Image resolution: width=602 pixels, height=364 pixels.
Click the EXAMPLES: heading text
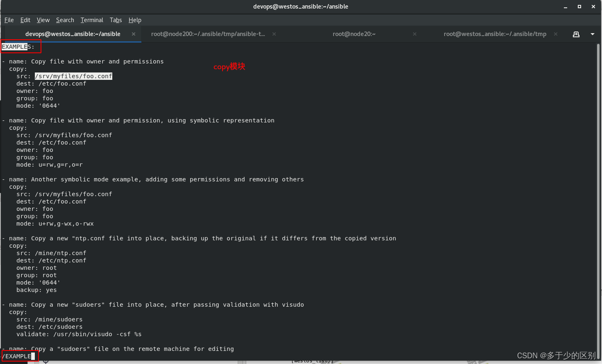[x=18, y=47]
